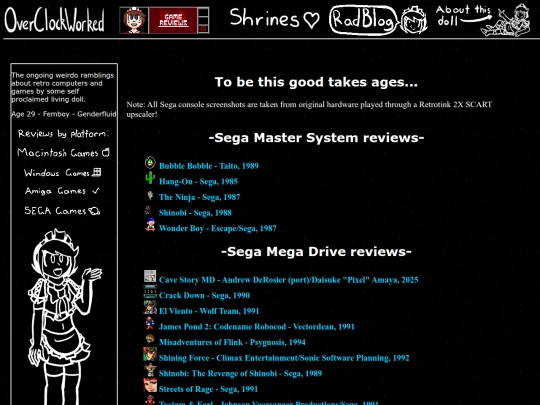Click the '-Sega Mega Drive reviews-' heading

click(316, 252)
